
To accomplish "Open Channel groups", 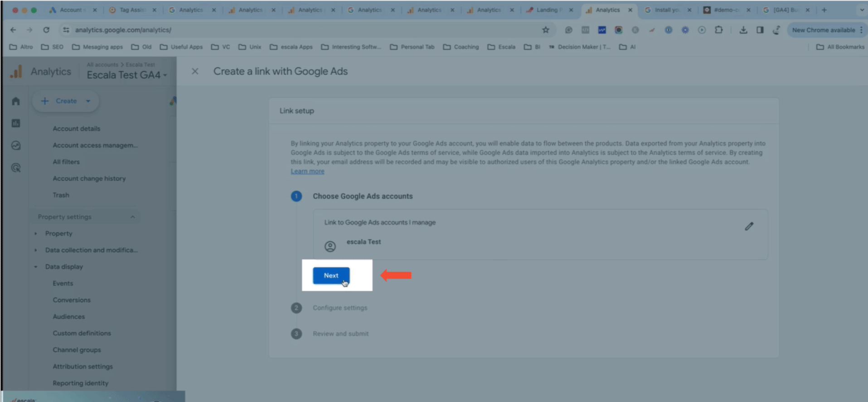I will click(x=77, y=350).
